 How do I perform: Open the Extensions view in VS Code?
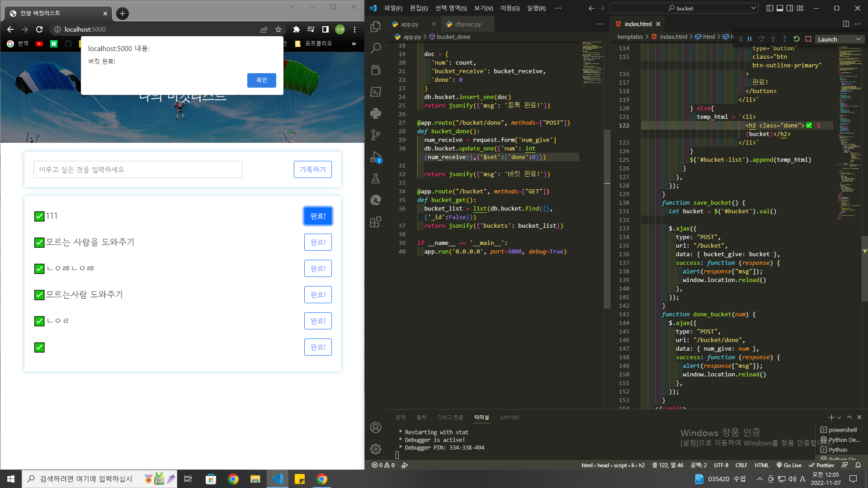click(x=375, y=222)
